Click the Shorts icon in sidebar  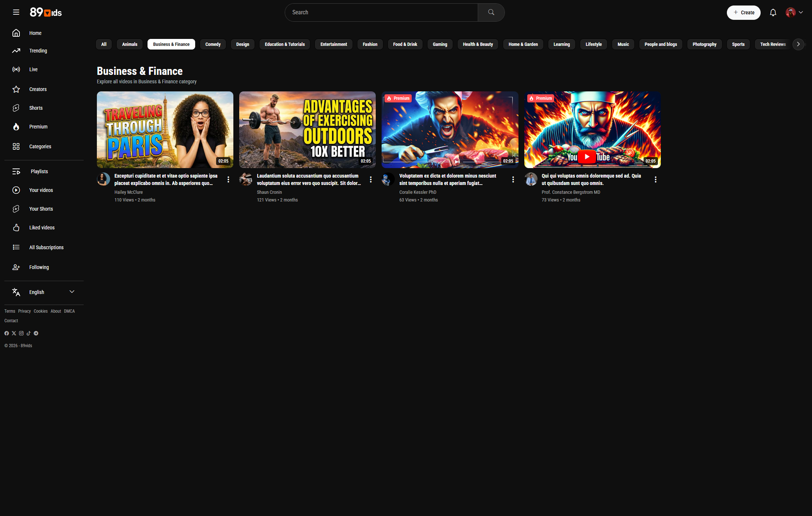[x=16, y=108]
